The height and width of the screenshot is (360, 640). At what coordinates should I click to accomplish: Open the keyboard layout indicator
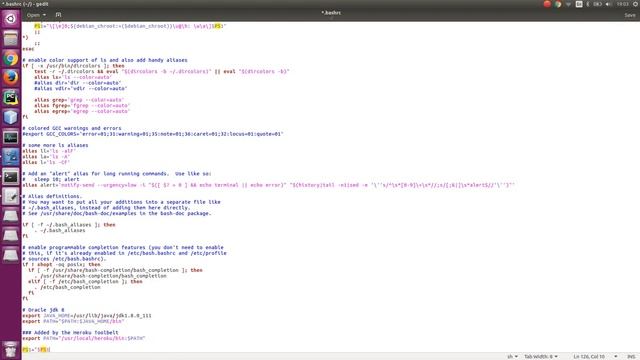(579, 4)
